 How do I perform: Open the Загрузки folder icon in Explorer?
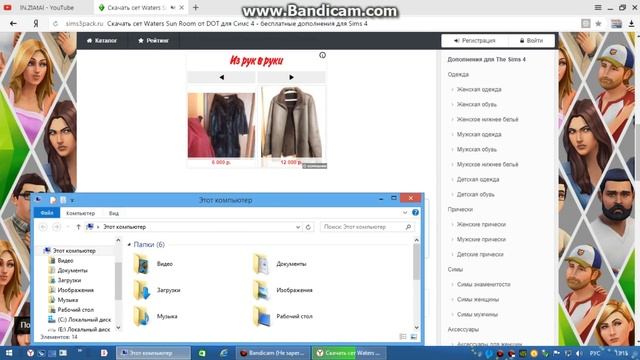point(142,290)
